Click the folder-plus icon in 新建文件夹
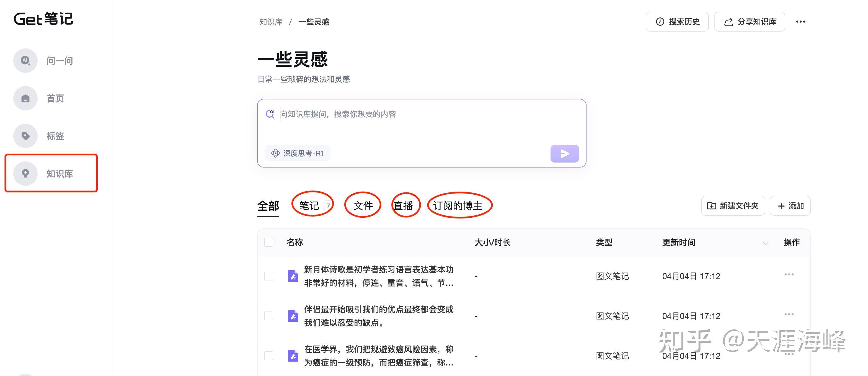The width and height of the screenshot is (868, 376). tap(711, 206)
